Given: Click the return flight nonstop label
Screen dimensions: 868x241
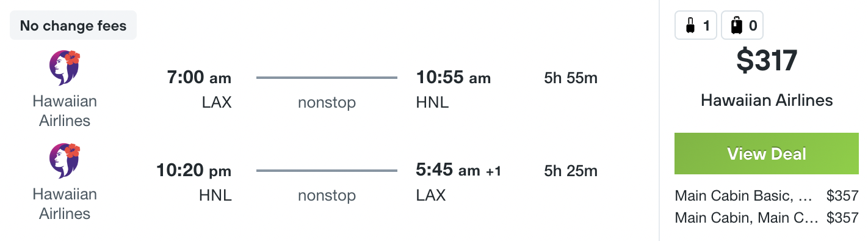Looking at the screenshot, I should tap(327, 196).
